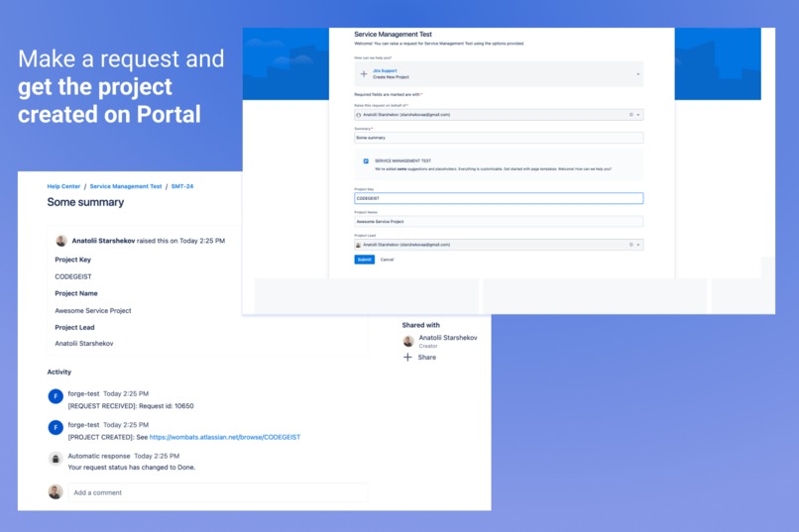Click the Summary field with 'Some summary'
Viewport: 799px width, 532px height.
pyautogui.click(x=499, y=138)
